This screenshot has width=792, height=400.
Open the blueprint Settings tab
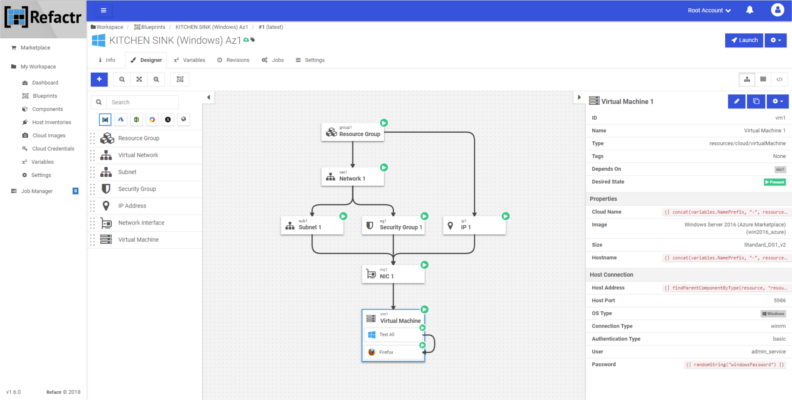310,60
